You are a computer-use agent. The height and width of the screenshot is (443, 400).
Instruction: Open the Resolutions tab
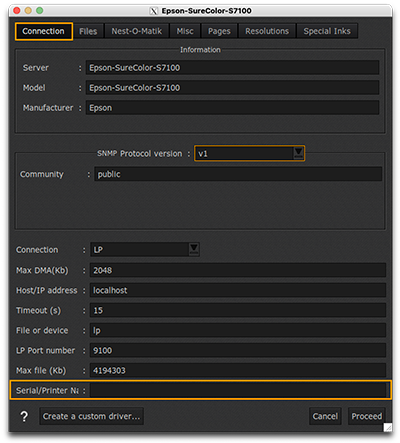point(267,31)
